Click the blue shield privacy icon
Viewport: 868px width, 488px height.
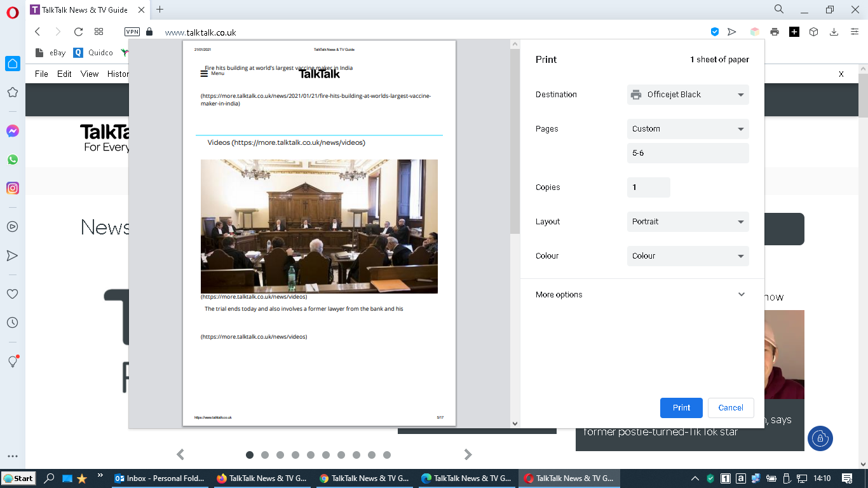(x=715, y=32)
